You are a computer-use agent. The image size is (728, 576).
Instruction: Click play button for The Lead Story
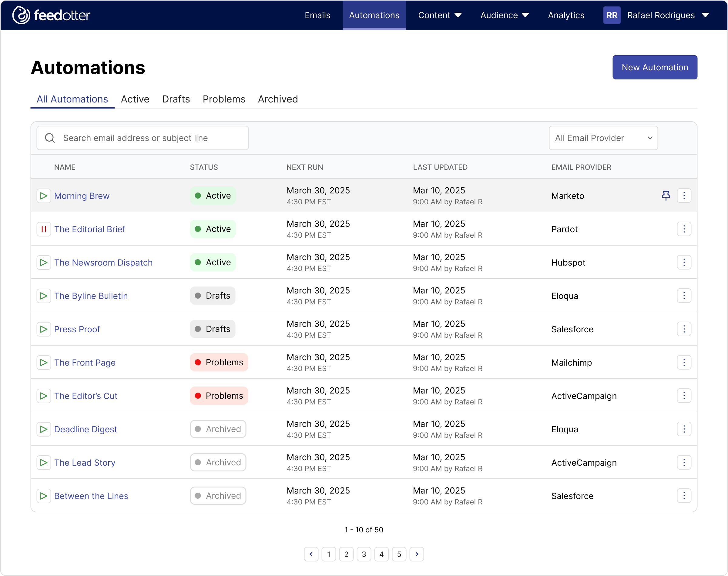click(43, 463)
